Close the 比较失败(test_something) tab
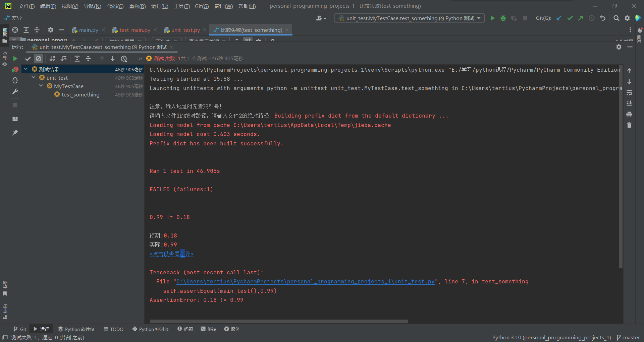This screenshot has width=644, height=342. (287, 30)
